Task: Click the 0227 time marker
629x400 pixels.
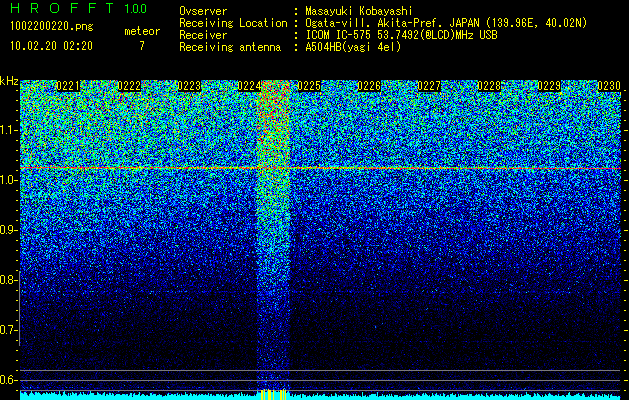Action: 429,86
